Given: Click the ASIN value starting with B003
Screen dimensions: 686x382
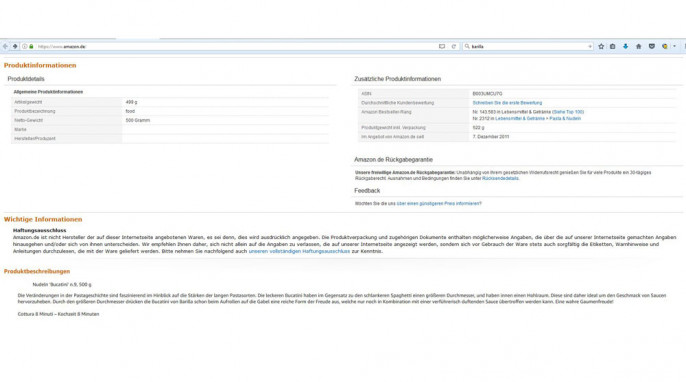Looking at the screenshot, I should click(487, 94).
